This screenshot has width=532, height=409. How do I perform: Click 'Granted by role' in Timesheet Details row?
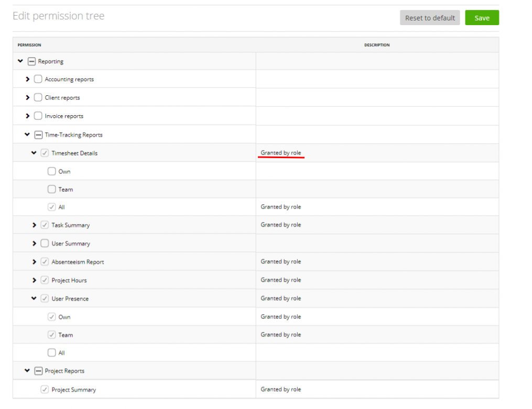(x=281, y=153)
